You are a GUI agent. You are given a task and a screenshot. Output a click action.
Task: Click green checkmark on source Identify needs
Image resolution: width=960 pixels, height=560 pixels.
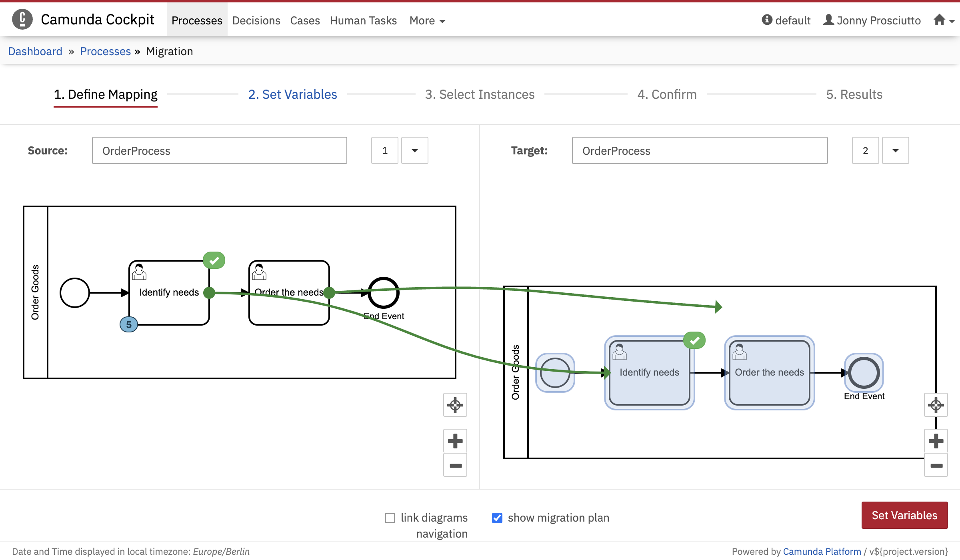[214, 260]
